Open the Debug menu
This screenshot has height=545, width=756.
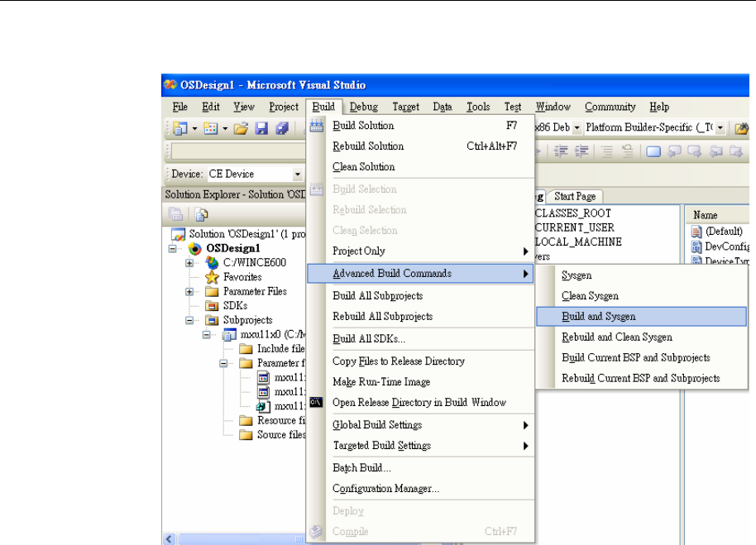click(x=364, y=107)
